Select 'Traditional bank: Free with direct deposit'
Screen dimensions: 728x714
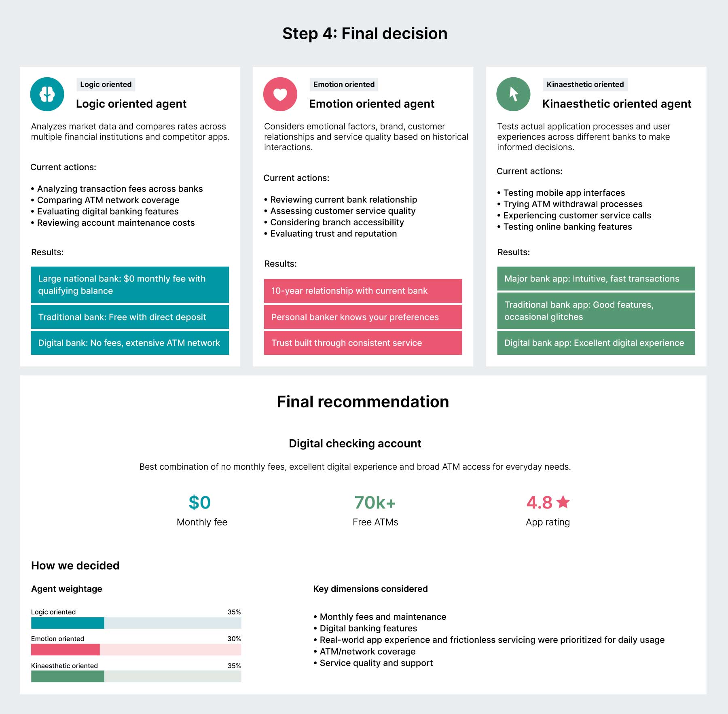coord(130,317)
